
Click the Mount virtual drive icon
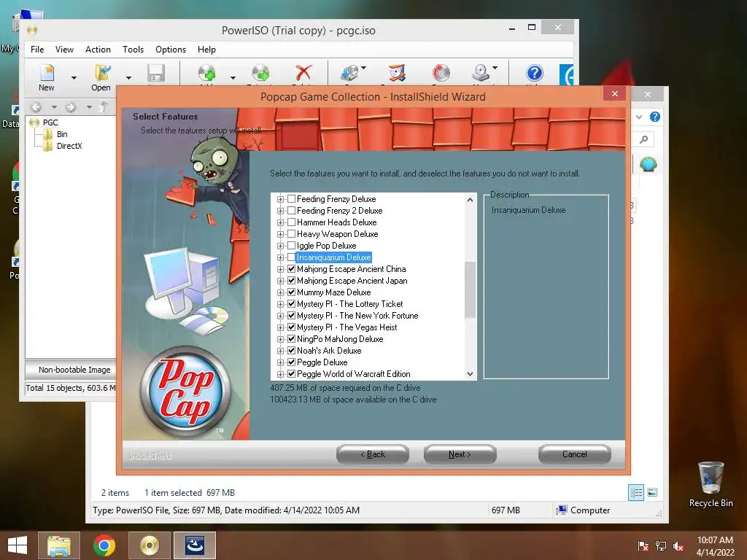coord(481,73)
